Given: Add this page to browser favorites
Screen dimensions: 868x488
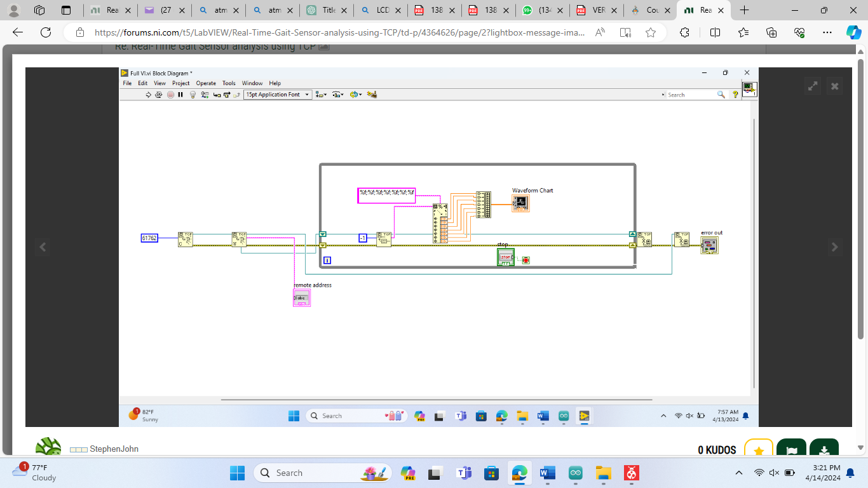Looking at the screenshot, I should (x=650, y=32).
